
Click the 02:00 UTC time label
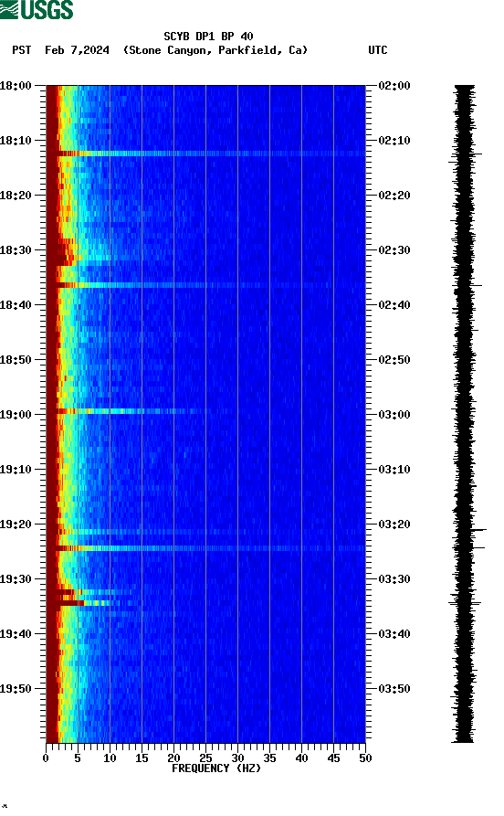394,85
